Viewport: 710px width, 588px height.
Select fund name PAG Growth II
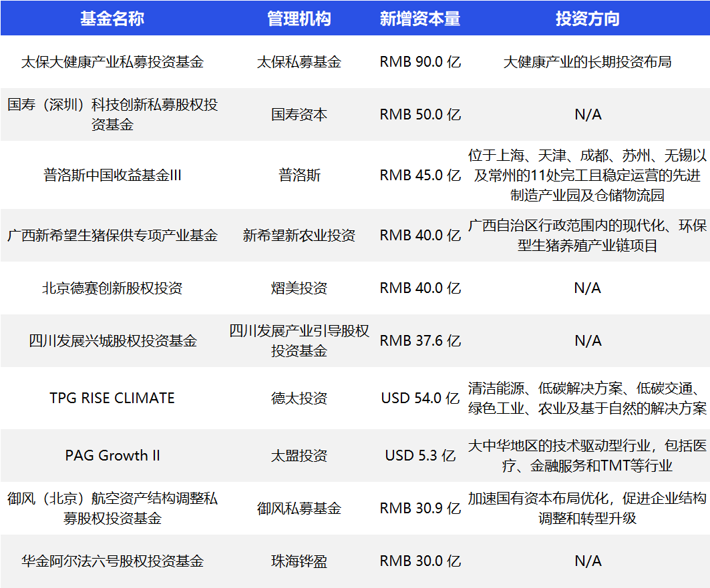coord(112,455)
